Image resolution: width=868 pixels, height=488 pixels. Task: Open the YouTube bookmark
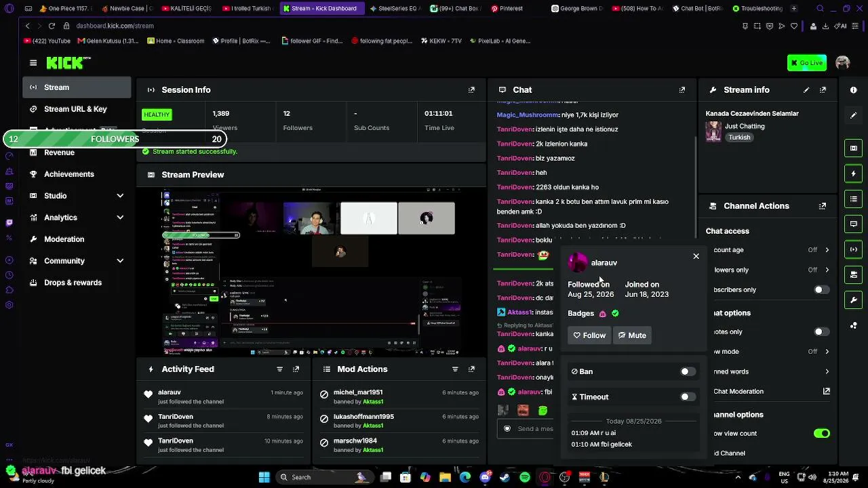click(47, 41)
